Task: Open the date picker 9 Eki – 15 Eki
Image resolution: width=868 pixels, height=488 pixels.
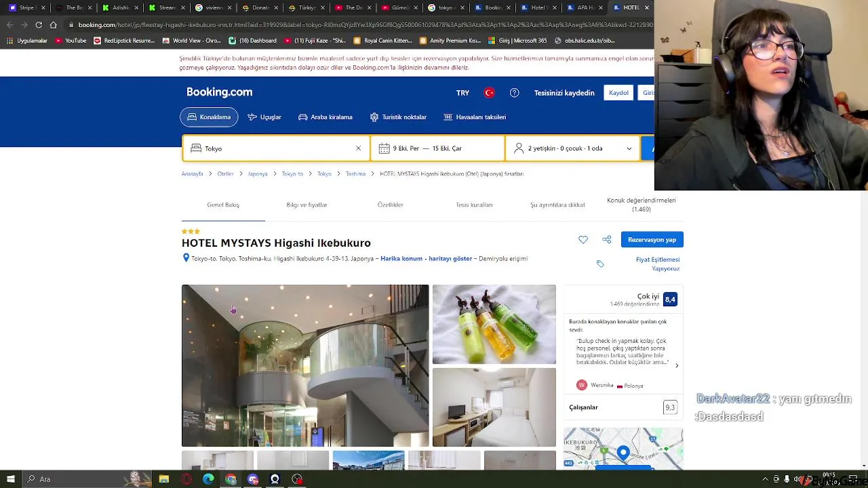Action: coord(437,148)
